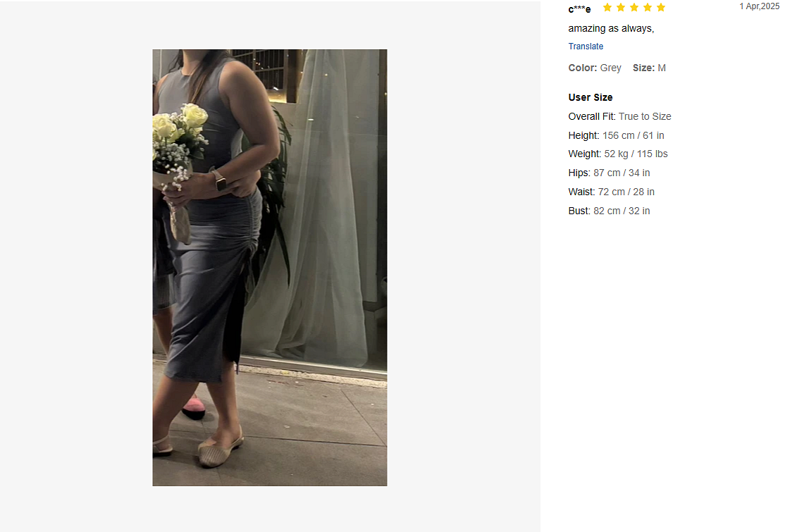Click the Weight 52 kg line

pos(618,154)
